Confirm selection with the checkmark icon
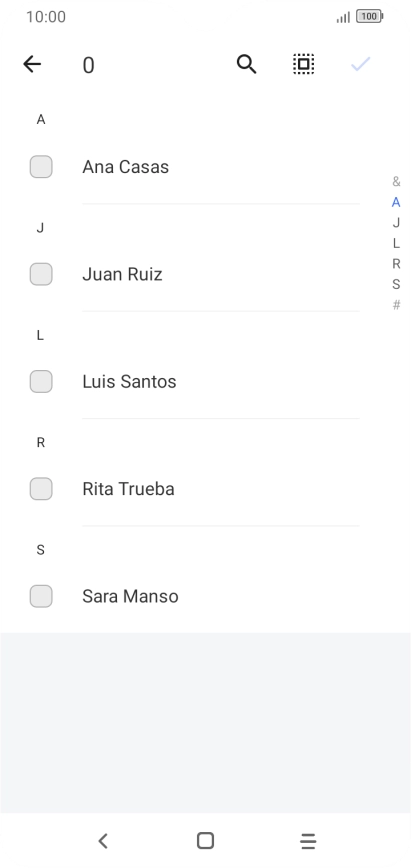Viewport: 411px width, 868px height. pos(361,64)
